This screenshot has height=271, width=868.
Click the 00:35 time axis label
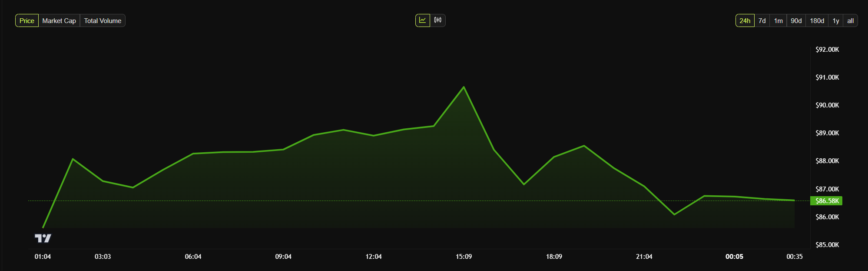tap(795, 257)
